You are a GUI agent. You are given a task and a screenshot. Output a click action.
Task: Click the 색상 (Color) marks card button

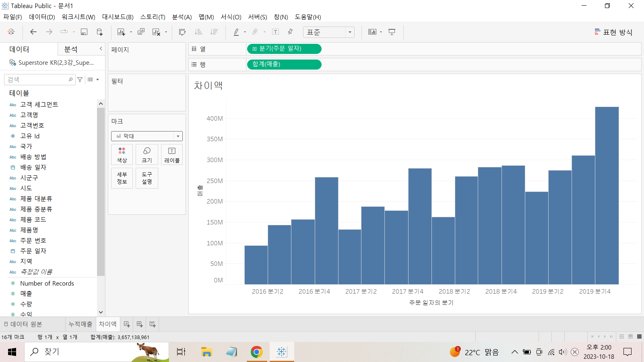pyautogui.click(x=122, y=154)
